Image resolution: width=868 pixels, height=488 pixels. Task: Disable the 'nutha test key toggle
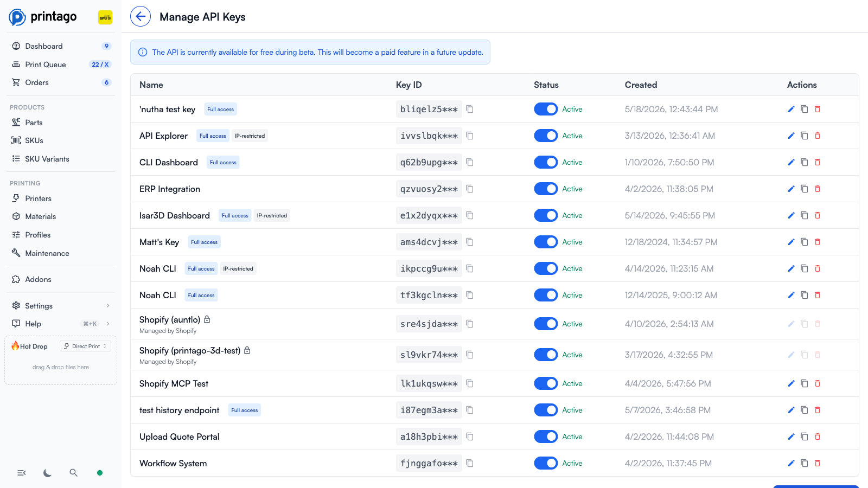pos(546,110)
